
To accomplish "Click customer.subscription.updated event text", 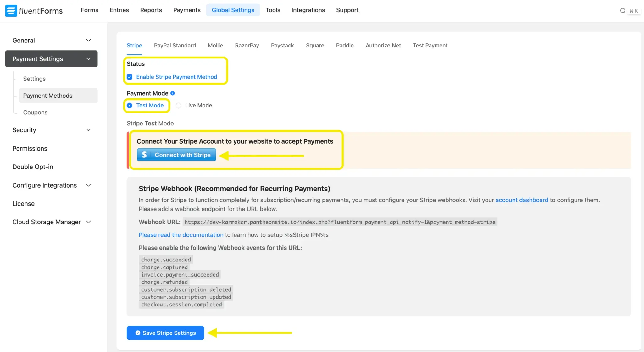I will pos(186,297).
